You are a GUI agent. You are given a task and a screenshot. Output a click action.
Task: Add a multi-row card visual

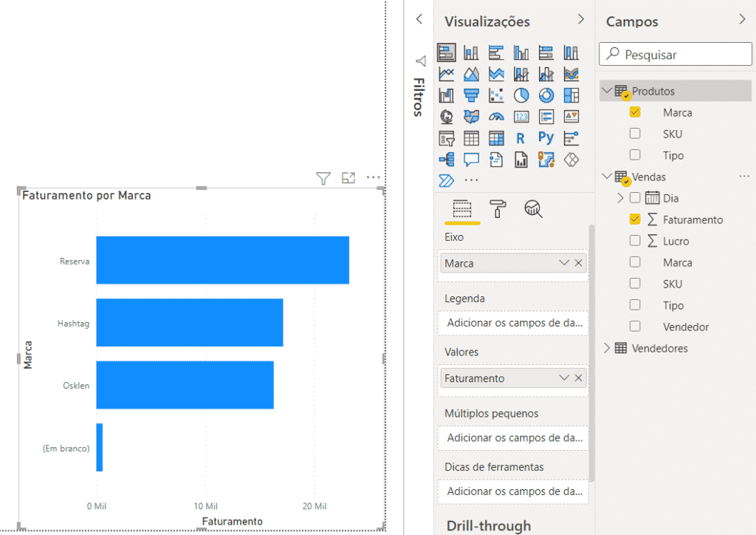546,117
